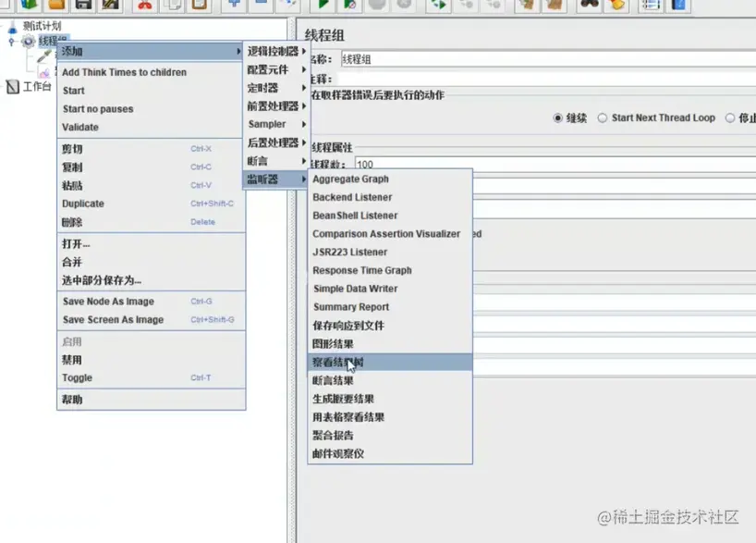Open the 断言 submenu

[276, 161]
